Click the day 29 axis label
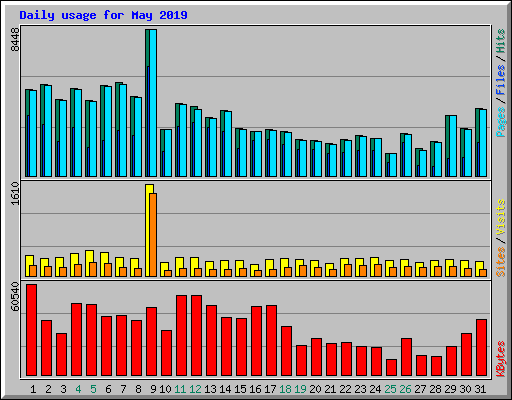The image size is (512, 400). point(450,389)
